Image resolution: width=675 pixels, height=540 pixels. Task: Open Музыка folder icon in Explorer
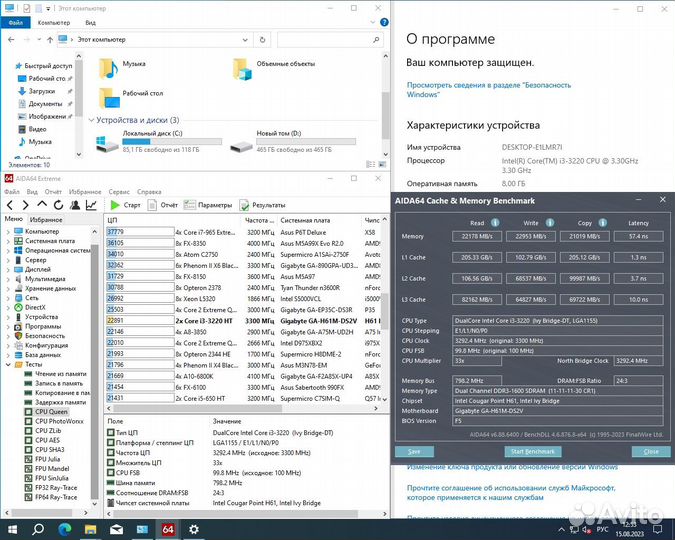[x=108, y=68]
